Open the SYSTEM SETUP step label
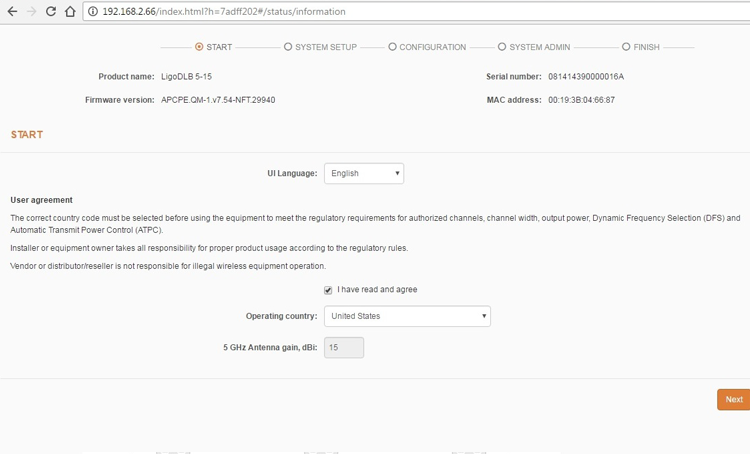 click(x=326, y=47)
